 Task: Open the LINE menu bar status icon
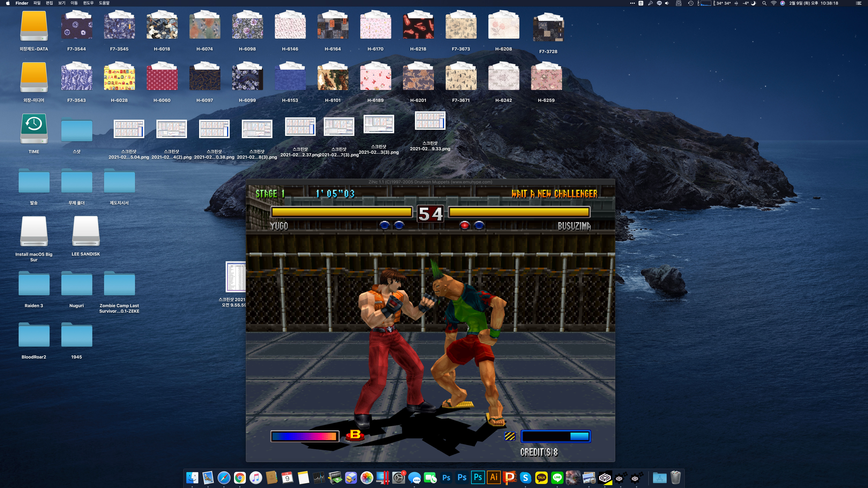click(659, 3)
